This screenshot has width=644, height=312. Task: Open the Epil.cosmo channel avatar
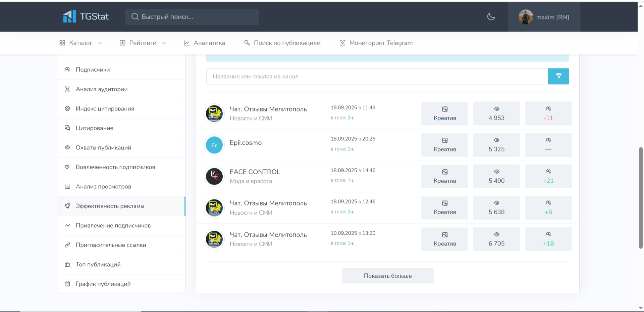tap(214, 145)
